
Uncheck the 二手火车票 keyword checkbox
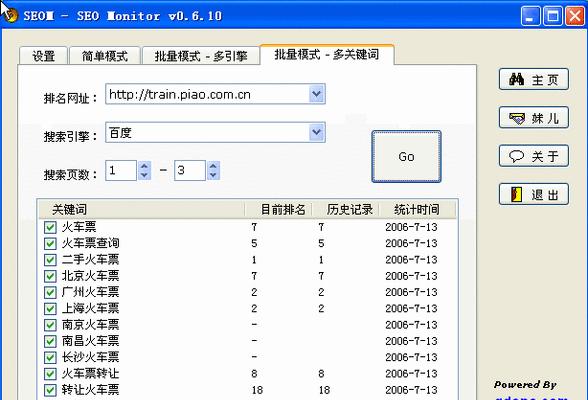pos(50,260)
